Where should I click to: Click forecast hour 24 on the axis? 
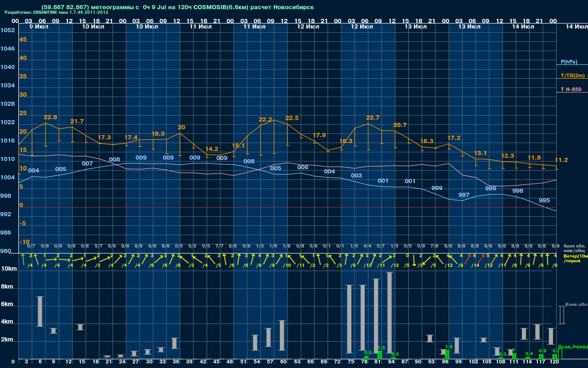[x=122, y=362]
